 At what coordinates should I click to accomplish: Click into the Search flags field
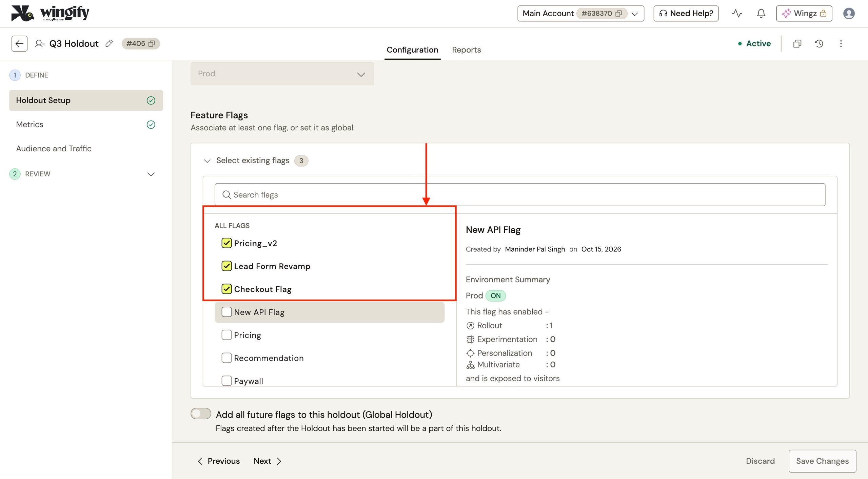pyautogui.click(x=520, y=195)
